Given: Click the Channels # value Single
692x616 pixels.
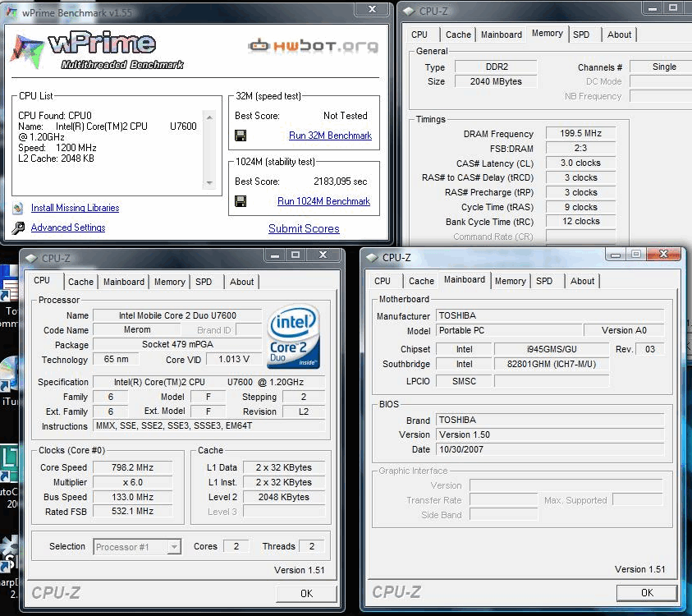Looking at the screenshot, I should [x=662, y=67].
